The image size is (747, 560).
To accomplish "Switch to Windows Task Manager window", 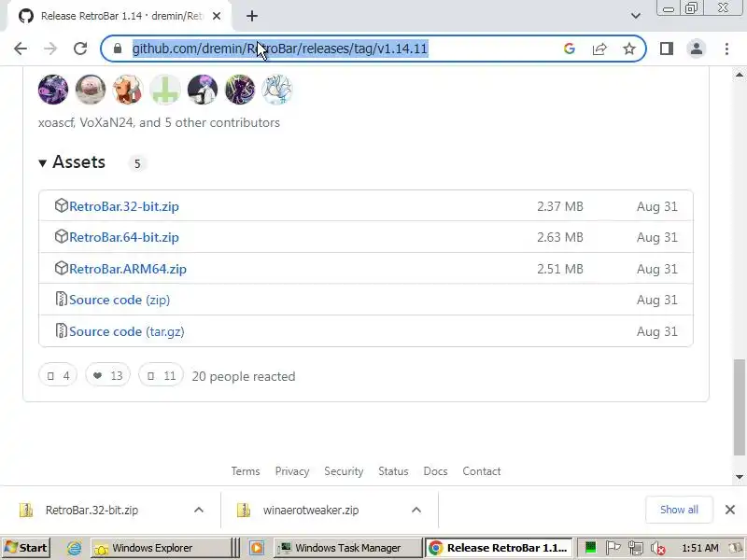I will pyautogui.click(x=347, y=548).
